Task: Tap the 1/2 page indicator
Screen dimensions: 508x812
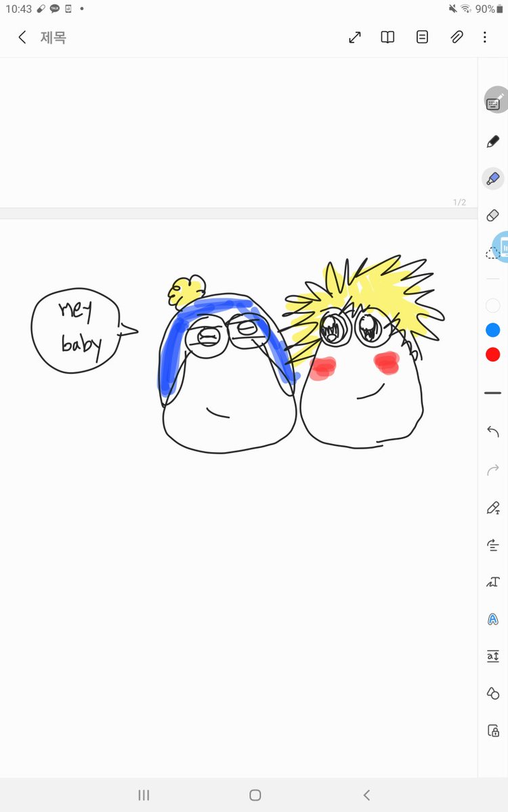Action: point(459,202)
